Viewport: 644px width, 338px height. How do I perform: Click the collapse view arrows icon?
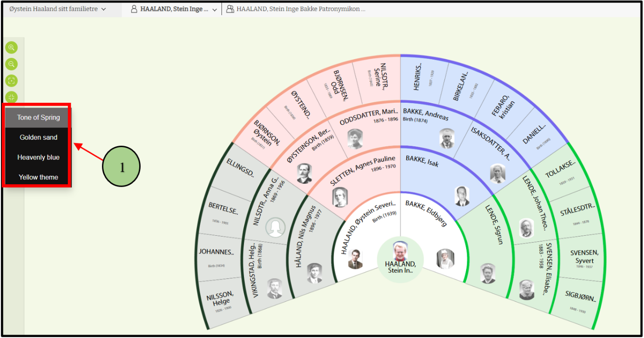(11, 97)
